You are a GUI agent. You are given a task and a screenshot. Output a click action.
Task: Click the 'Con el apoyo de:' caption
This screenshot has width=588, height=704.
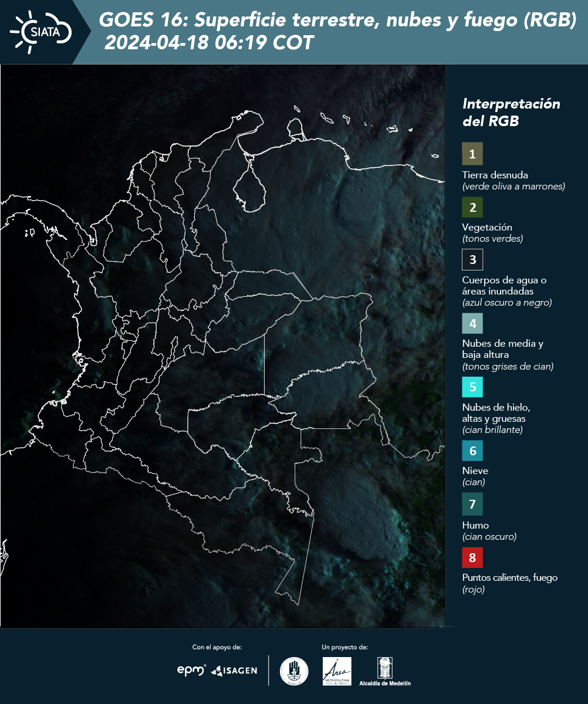pyautogui.click(x=217, y=647)
